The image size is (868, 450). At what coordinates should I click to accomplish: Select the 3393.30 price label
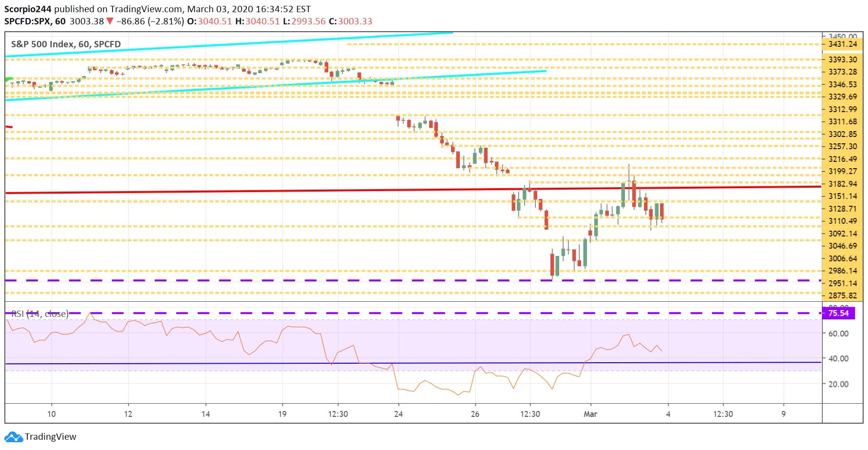tap(843, 59)
